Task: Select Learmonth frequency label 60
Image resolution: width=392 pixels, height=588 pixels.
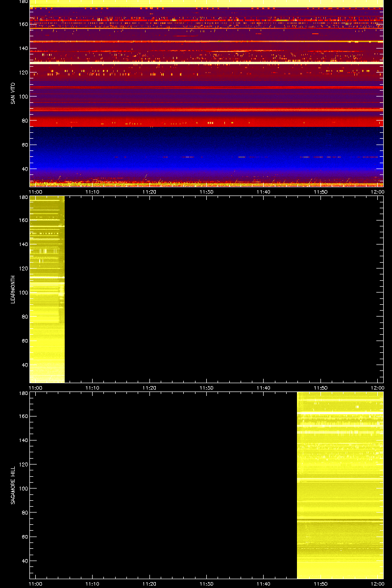Action: click(x=24, y=341)
